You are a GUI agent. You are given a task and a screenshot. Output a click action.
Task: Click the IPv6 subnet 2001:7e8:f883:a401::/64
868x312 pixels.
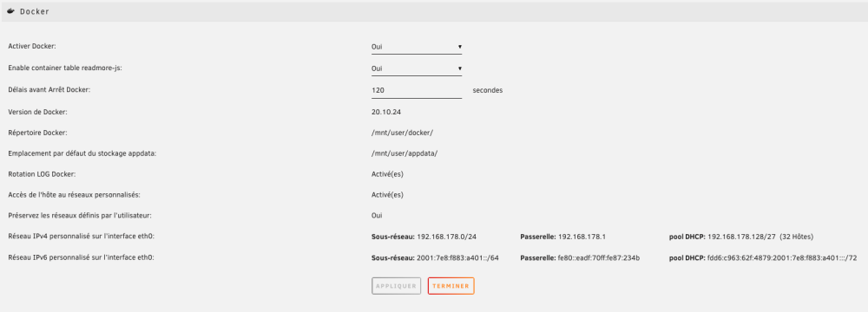click(457, 257)
